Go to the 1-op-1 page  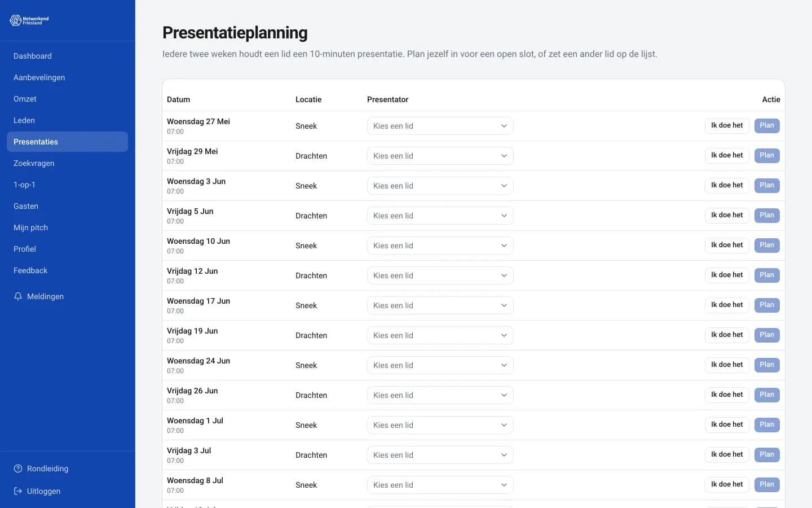click(x=67, y=185)
